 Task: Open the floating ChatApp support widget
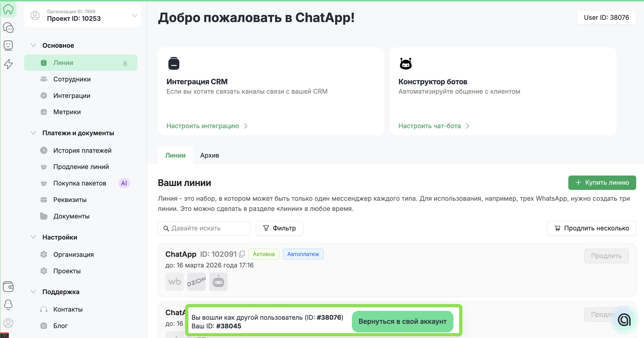coord(624,320)
